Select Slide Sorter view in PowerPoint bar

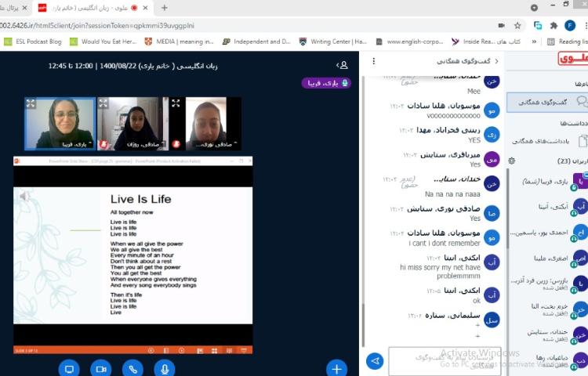coord(214,350)
